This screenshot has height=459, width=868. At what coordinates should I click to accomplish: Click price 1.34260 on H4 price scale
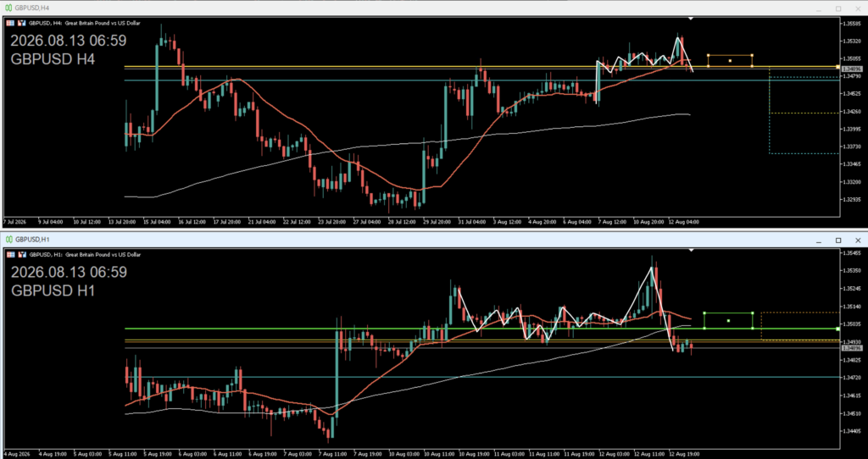(853, 111)
